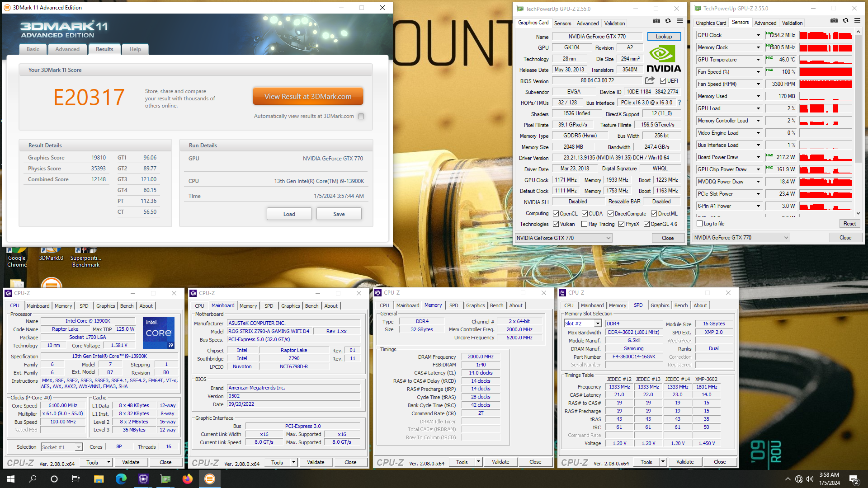Open Firefox from the taskbar
Screen dimensions: 868x488
(188, 479)
